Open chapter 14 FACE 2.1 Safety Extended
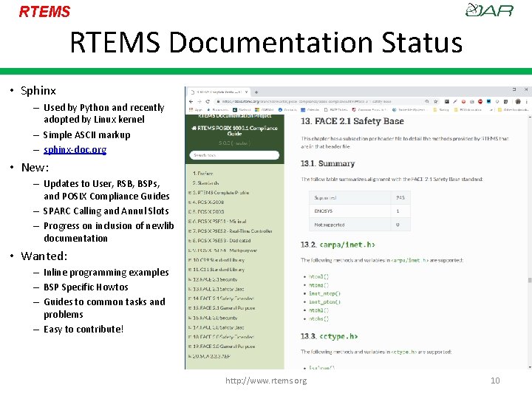Viewport: 532px width, 399px height. pyautogui.click(x=223, y=299)
